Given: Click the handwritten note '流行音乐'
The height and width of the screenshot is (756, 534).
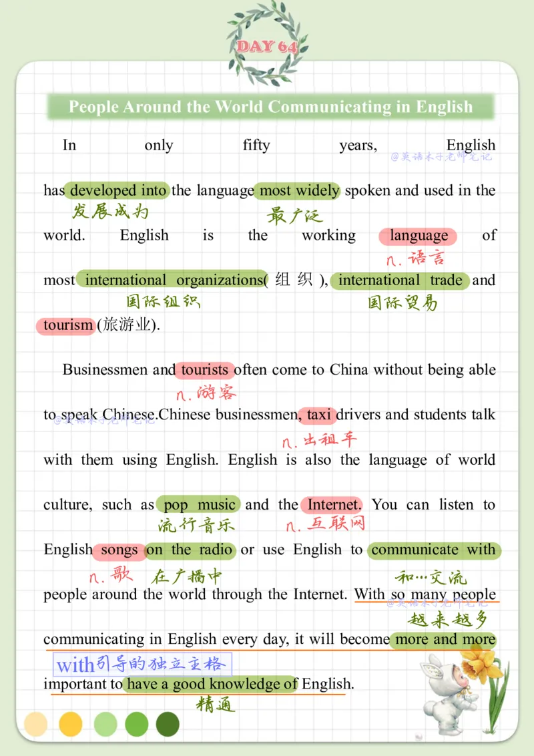Looking at the screenshot, I should [196, 525].
